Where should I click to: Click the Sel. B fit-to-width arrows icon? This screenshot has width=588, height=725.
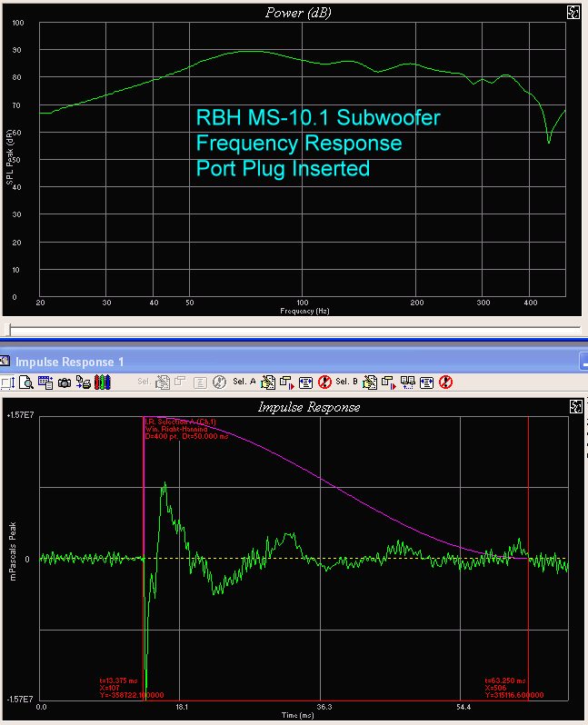[x=426, y=382]
